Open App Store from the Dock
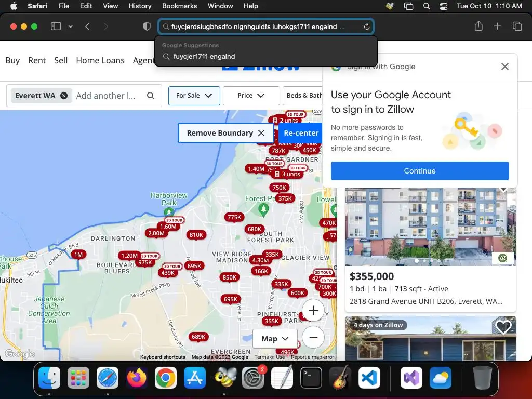 click(x=195, y=378)
